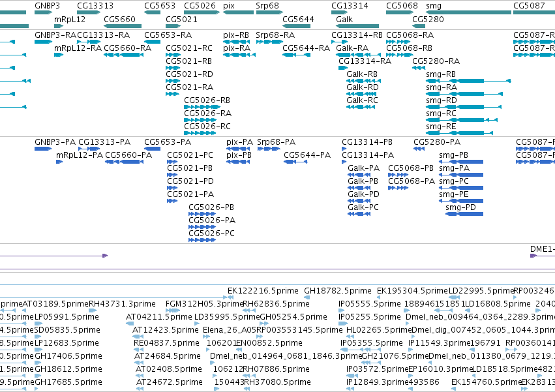Viewport: 555px width, 392px height.
Task: Select the CG5021-RC transcript label
Action: click(189, 48)
